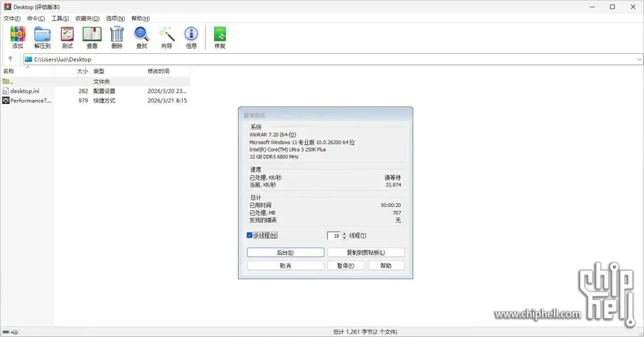Open the Favorites (收藏夹) menu
This screenshot has height=337, width=644.
pos(87,18)
